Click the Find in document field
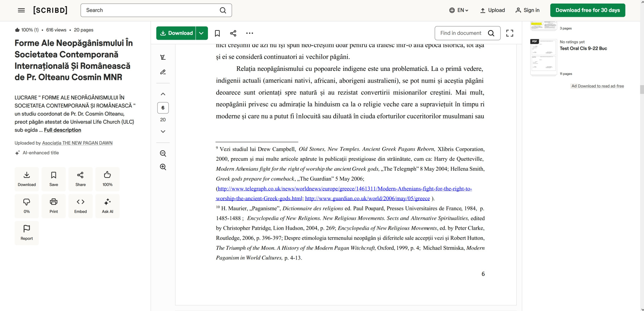644x311 pixels. point(461,33)
